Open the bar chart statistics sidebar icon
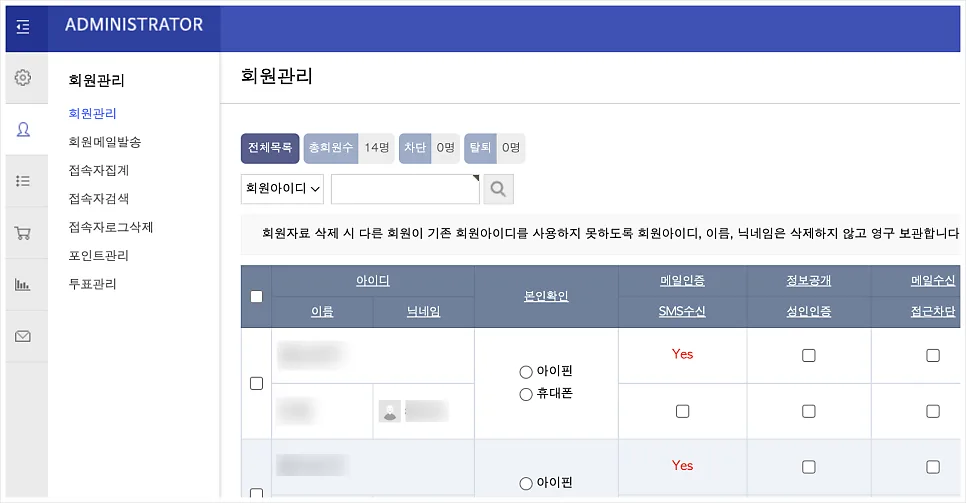The width and height of the screenshot is (966, 503). (x=23, y=284)
